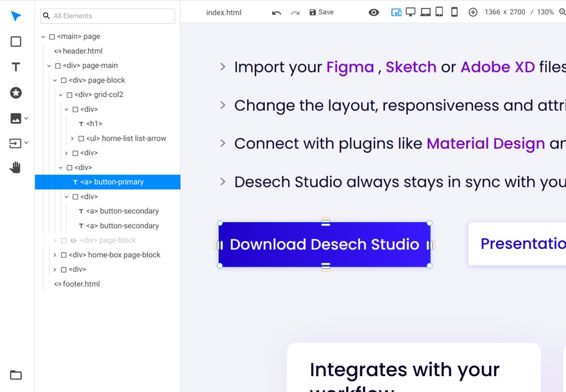Click the Figma link in canvas
The image size is (566, 392).
coord(350,67)
